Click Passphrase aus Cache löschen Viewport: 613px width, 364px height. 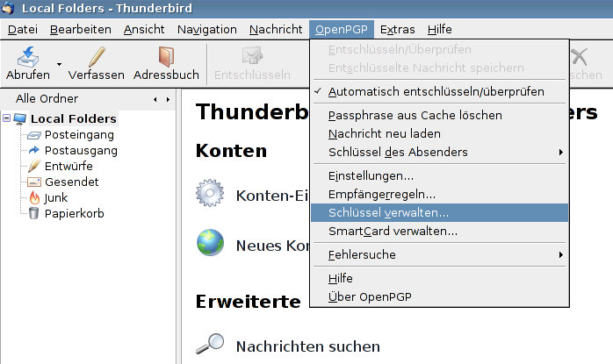click(x=415, y=115)
